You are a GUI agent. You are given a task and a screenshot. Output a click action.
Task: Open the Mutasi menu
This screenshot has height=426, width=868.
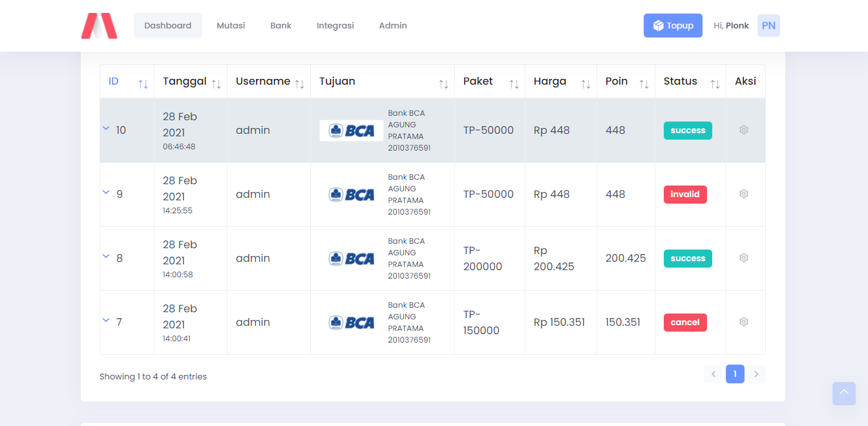click(231, 26)
